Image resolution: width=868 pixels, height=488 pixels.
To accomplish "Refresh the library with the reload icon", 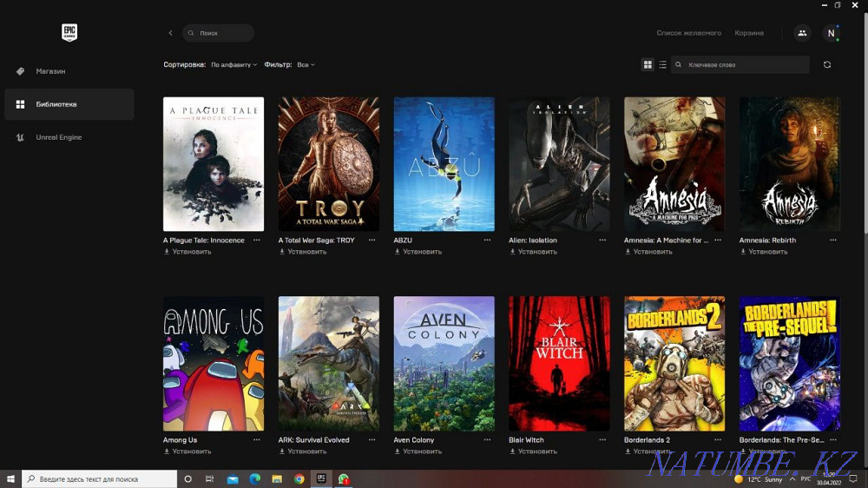I will click(827, 65).
